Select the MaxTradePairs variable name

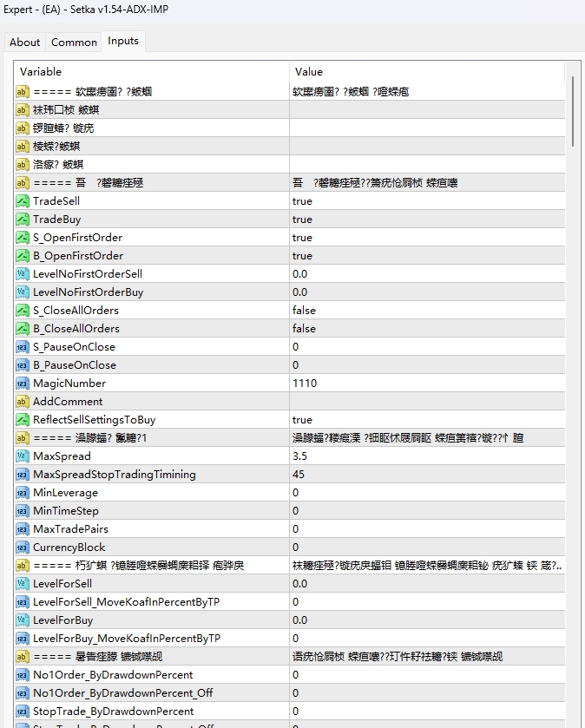[x=70, y=528]
